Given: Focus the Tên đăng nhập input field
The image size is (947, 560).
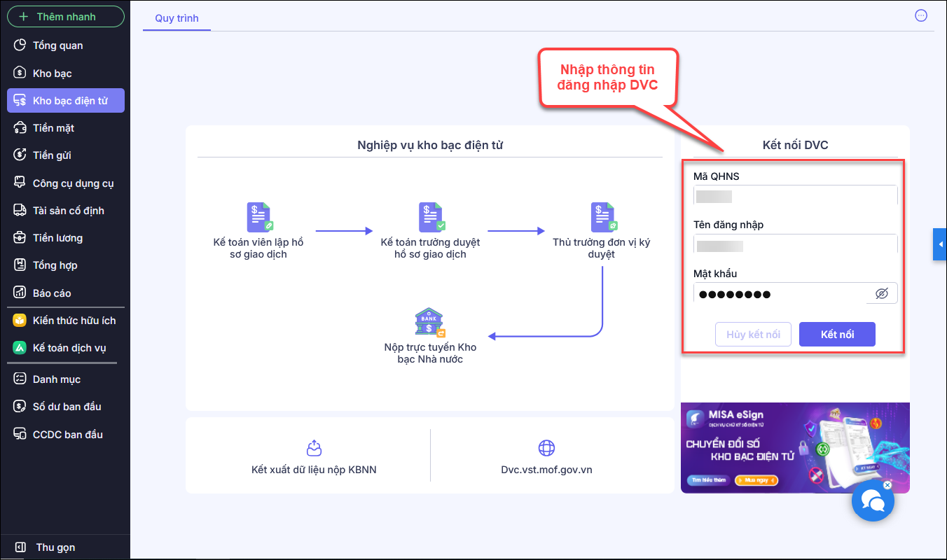Looking at the screenshot, I should 796,244.
